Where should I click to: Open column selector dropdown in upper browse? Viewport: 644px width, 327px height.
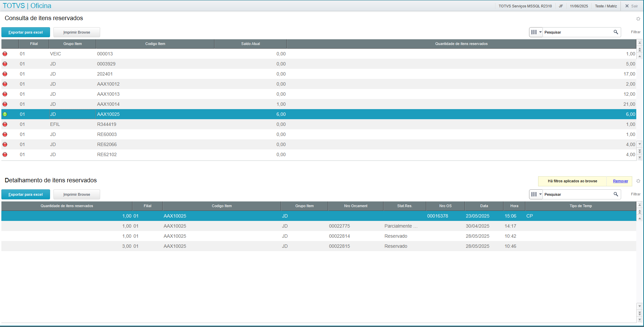pos(536,32)
